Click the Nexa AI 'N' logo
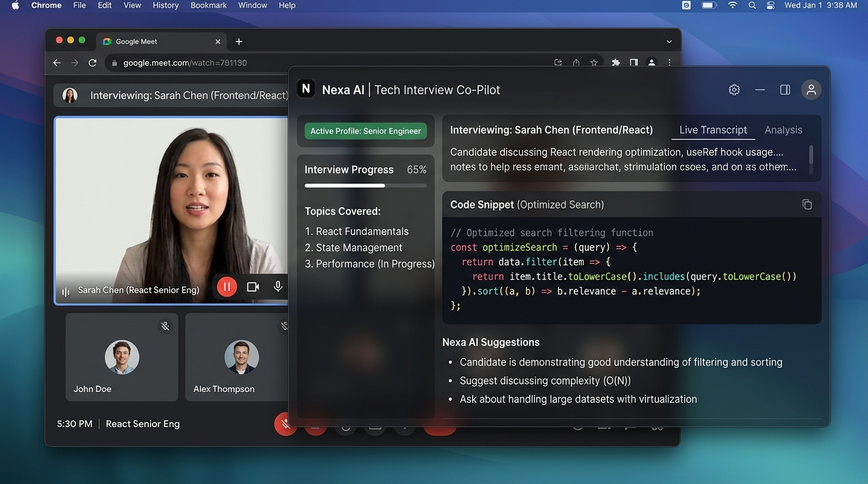868x484 pixels. pos(306,89)
